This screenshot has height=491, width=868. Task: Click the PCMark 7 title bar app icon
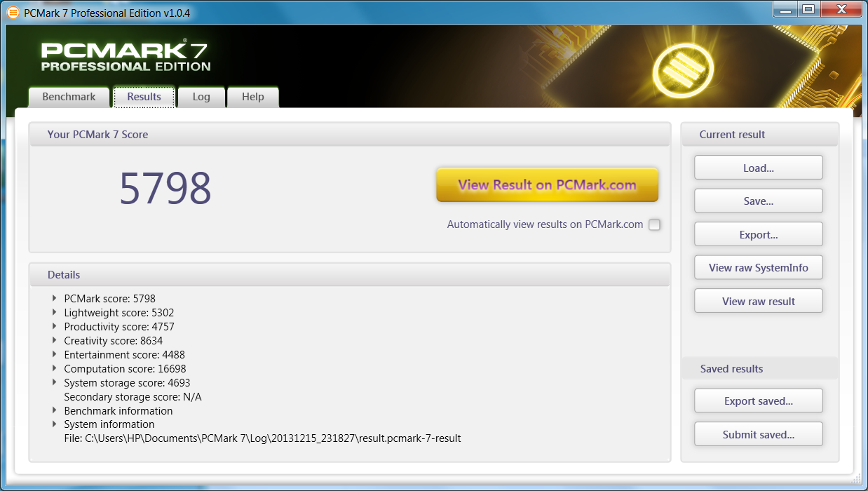click(x=13, y=13)
